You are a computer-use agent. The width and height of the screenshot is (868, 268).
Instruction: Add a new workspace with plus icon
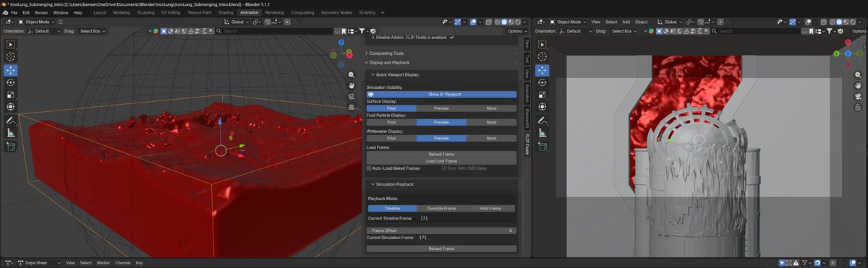[x=383, y=12]
